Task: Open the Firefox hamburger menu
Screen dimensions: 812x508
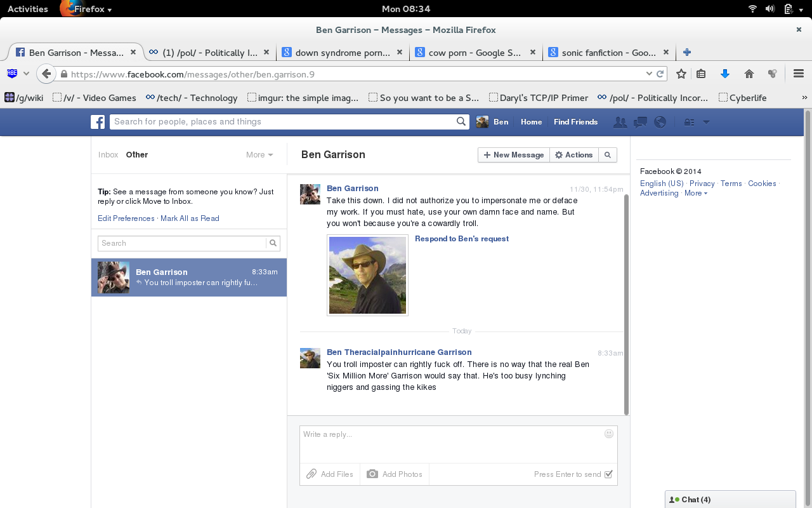Action: [798, 74]
